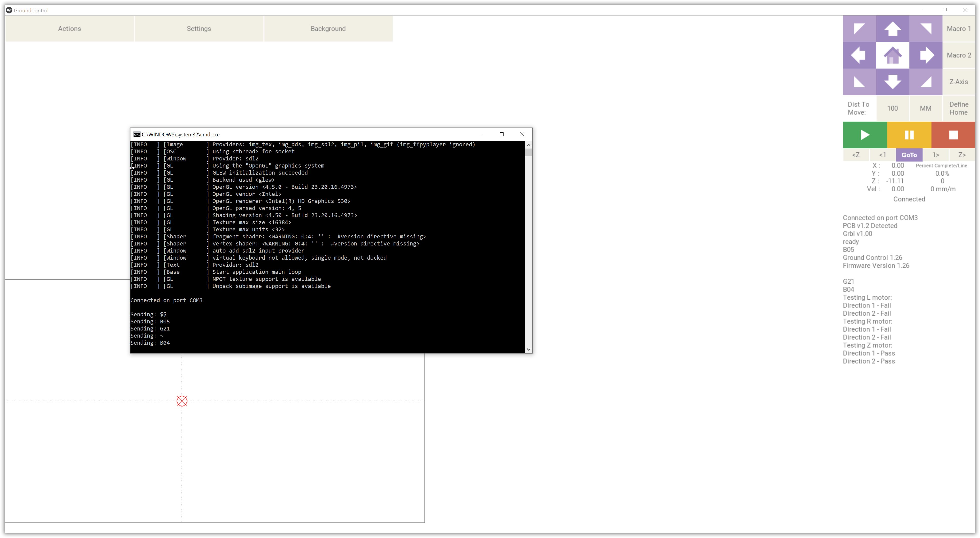The image size is (980, 538).
Task: Click the home icon to return home
Action: [x=892, y=55]
